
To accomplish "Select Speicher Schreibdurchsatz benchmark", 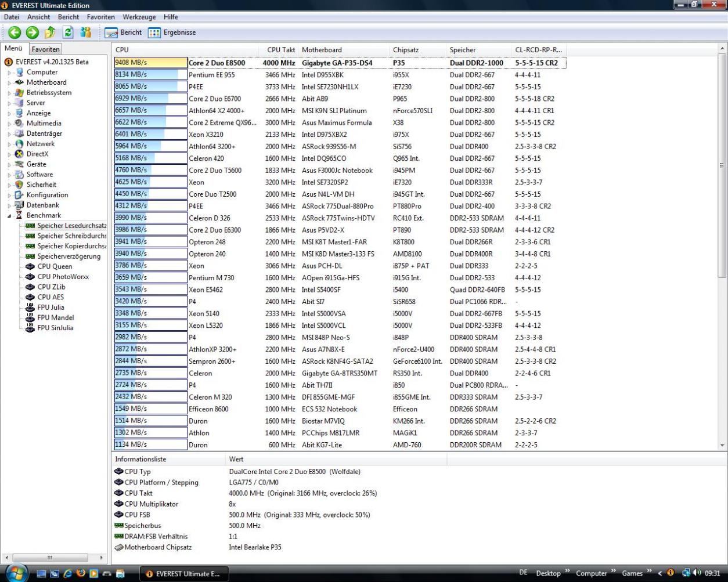I will tap(66, 236).
